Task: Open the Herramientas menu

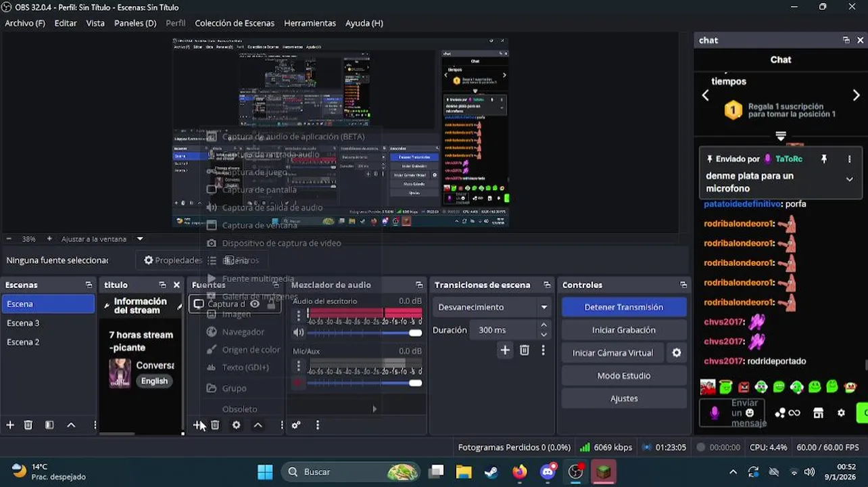Action: 310,23
